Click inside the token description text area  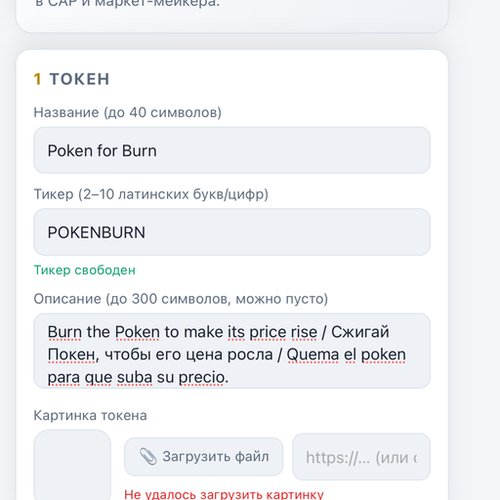click(x=232, y=351)
